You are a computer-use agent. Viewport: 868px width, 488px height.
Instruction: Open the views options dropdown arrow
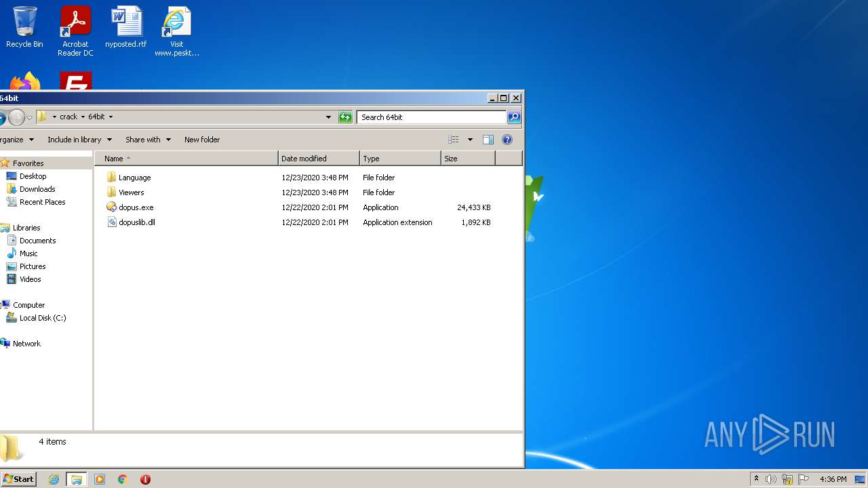click(x=470, y=140)
